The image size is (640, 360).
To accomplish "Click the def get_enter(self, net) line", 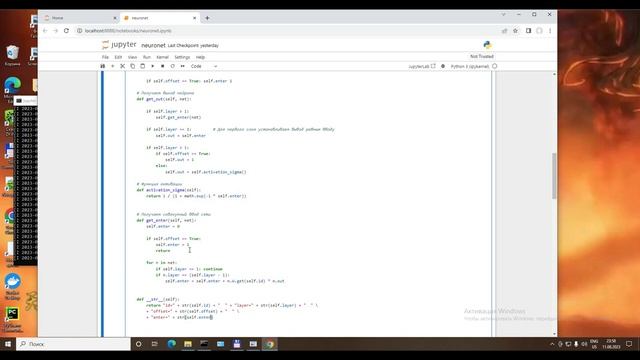I will coord(166,220).
